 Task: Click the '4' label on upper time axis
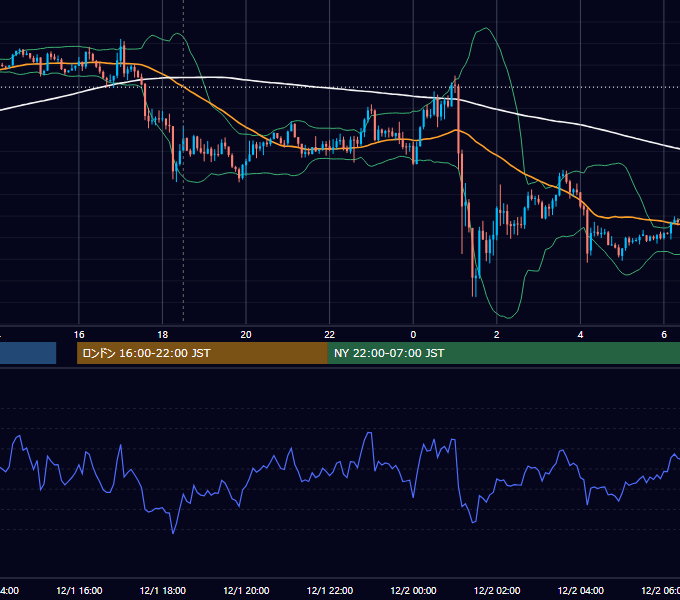click(580, 335)
